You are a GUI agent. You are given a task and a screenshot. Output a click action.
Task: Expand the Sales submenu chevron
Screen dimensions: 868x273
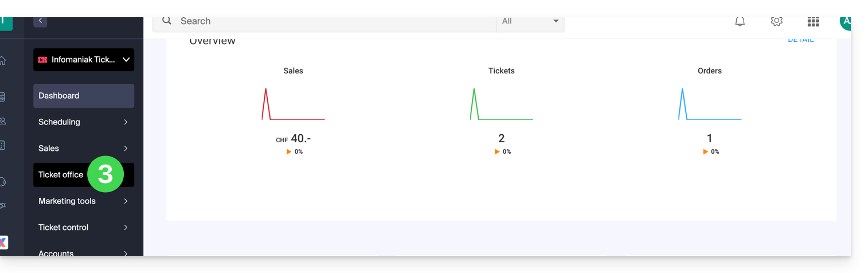click(x=126, y=149)
